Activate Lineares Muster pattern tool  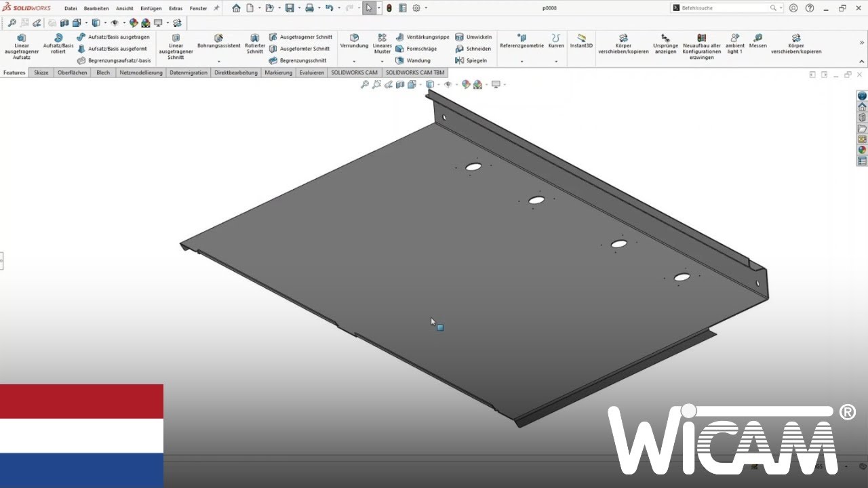click(x=382, y=43)
